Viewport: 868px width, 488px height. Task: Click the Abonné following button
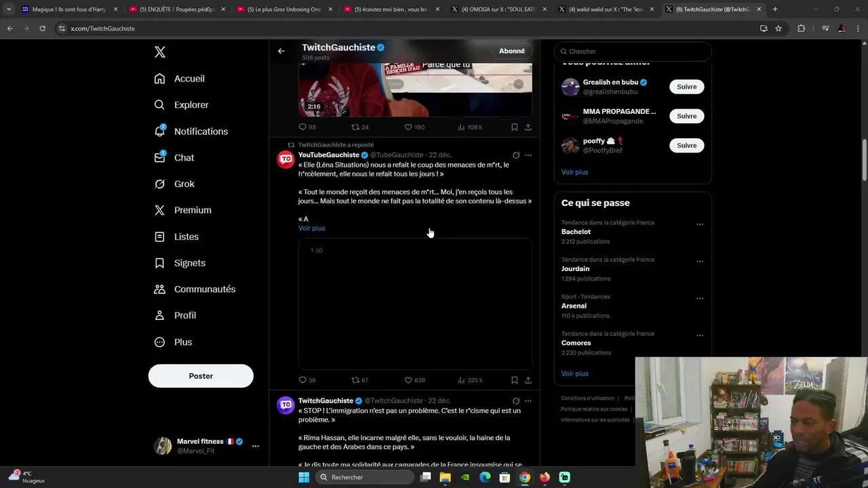(512, 51)
